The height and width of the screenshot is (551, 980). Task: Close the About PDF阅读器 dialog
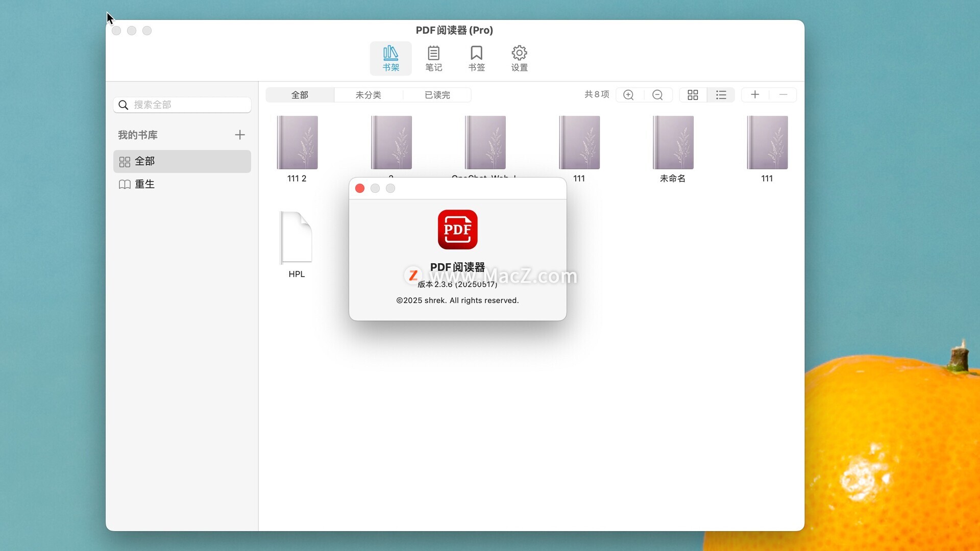(x=360, y=188)
